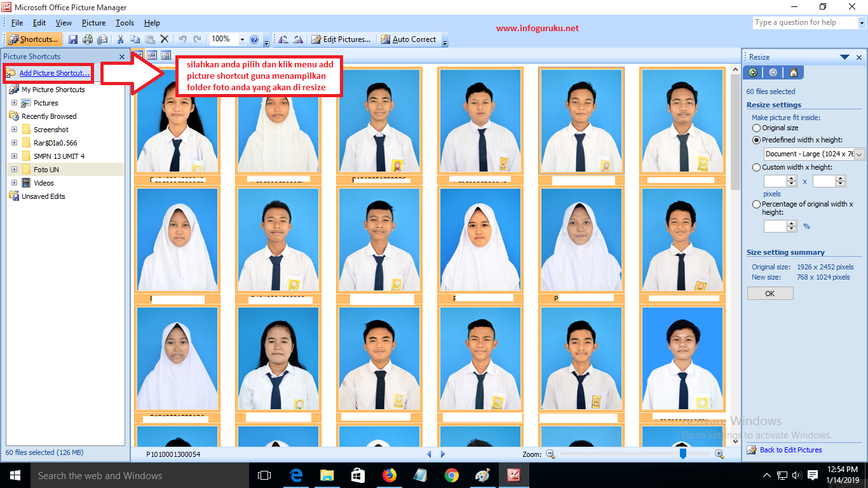Open File Explorer from the taskbar
The image size is (868, 488).
327,475
